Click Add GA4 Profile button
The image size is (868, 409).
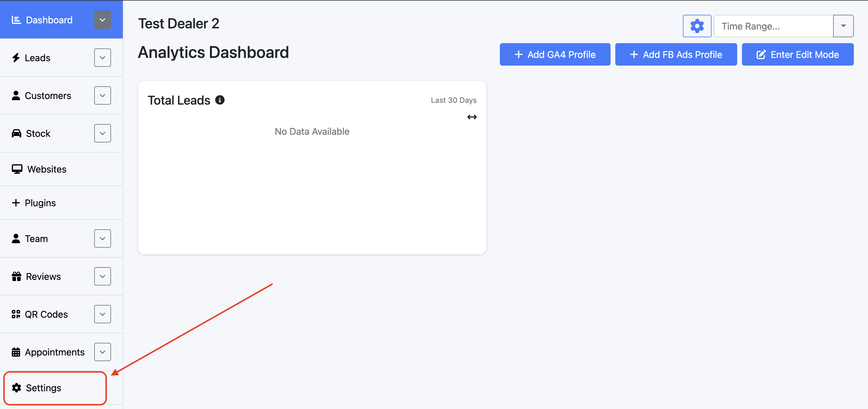555,54
